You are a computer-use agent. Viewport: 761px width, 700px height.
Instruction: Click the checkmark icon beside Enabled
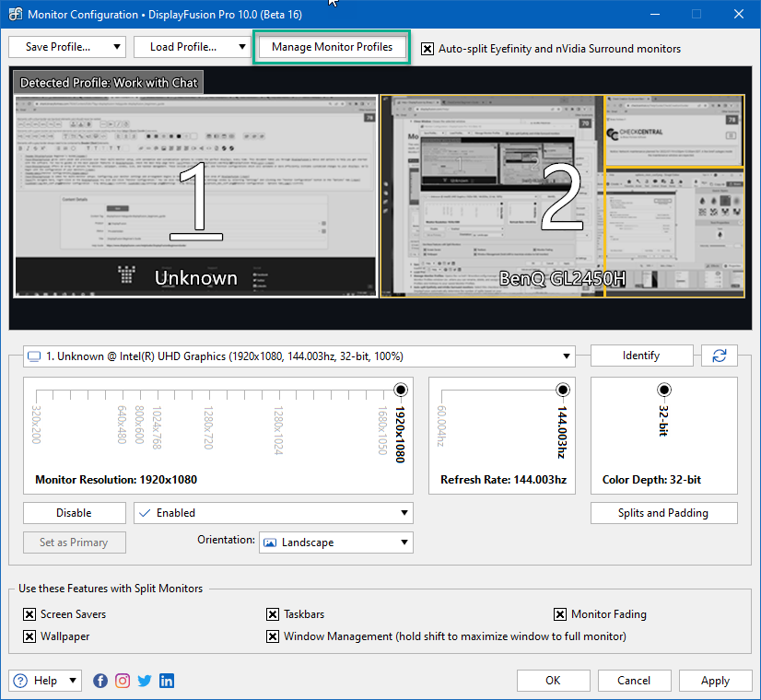(x=145, y=513)
